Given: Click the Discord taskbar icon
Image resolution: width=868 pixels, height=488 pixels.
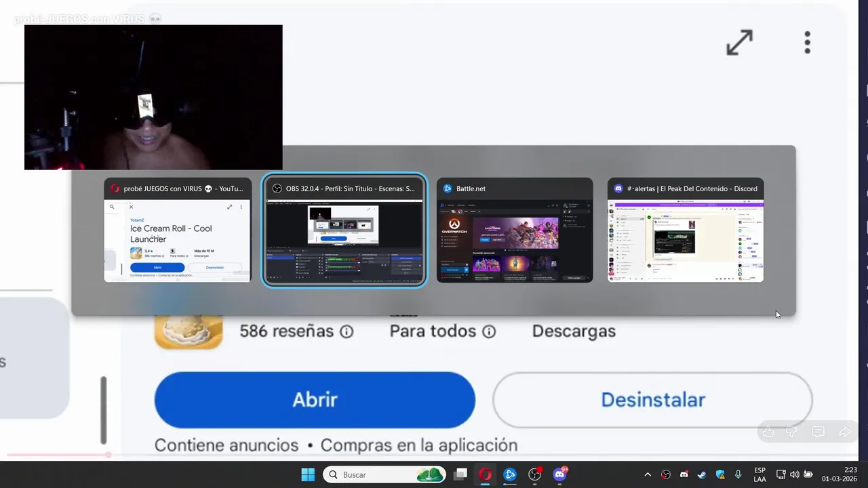Looking at the screenshot, I should click(x=560, y=474).
